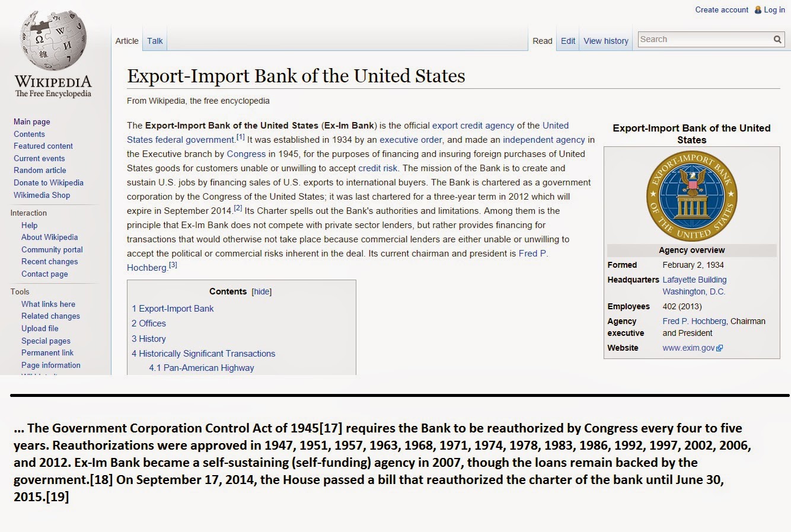Switch to the Article tab

tap(127, 41)
